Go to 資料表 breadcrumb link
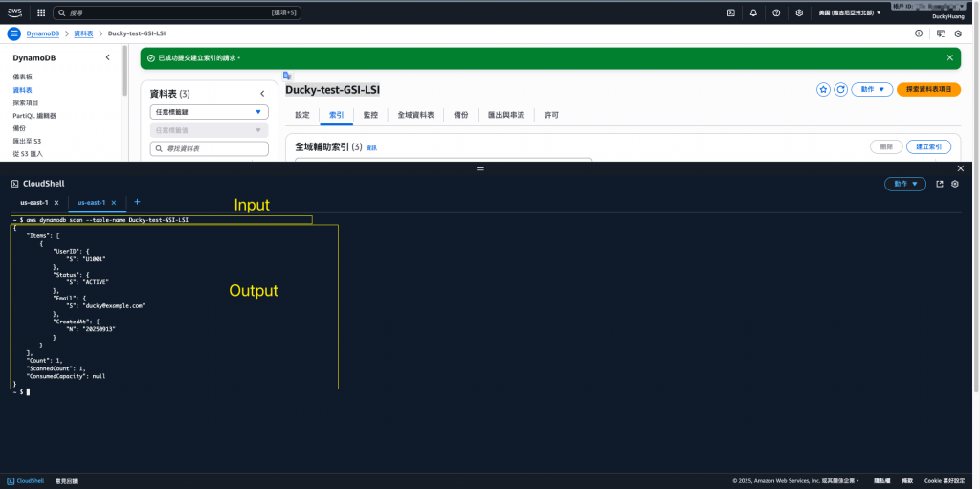The width and height of the screenshot is (980, 489). 84,33
